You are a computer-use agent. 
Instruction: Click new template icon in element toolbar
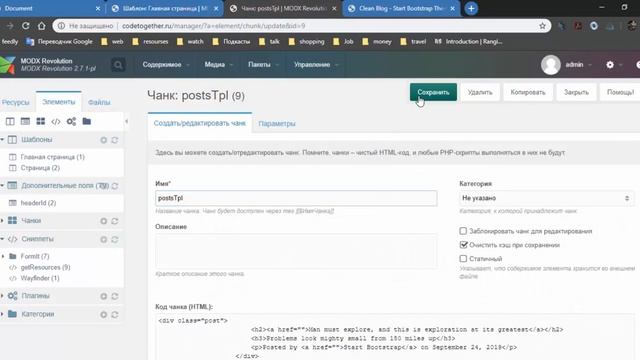pyautogui.click(x=10, y=121)
